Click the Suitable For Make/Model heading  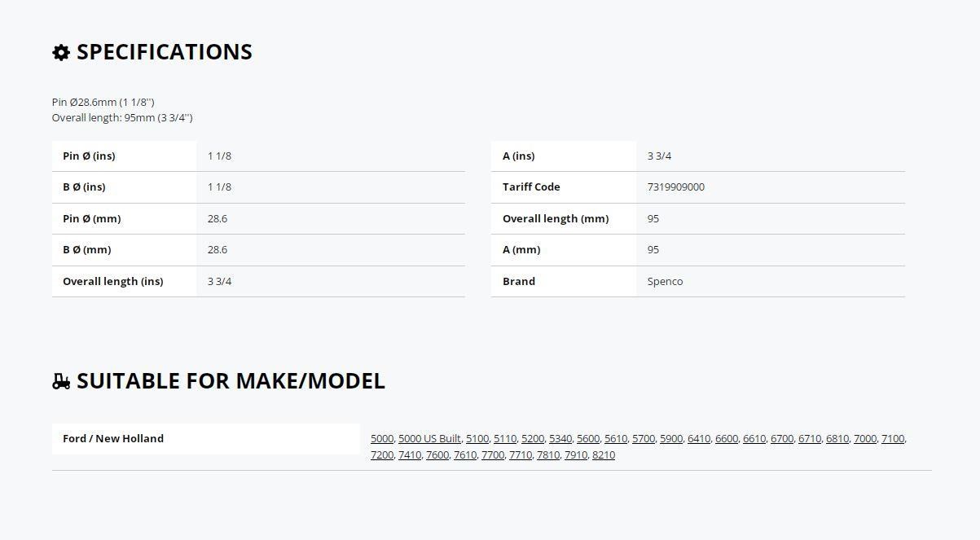pyautogui.click(x=231, y=381)
